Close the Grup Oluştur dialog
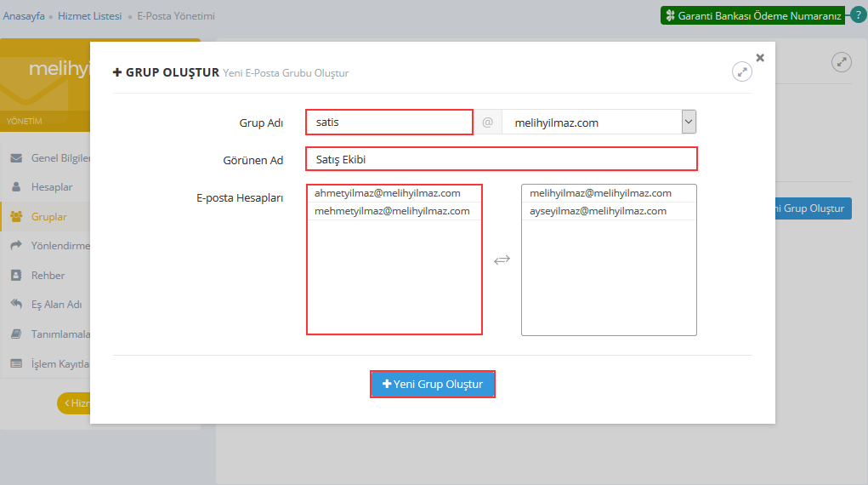This screenshot has height=485, width=868. [760, 58]
